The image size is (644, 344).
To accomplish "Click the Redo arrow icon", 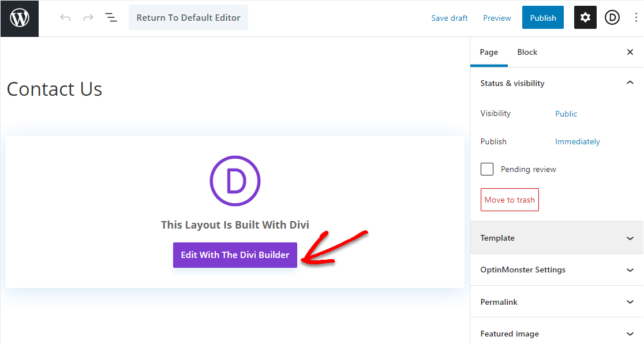I will [x=88, y=18].
